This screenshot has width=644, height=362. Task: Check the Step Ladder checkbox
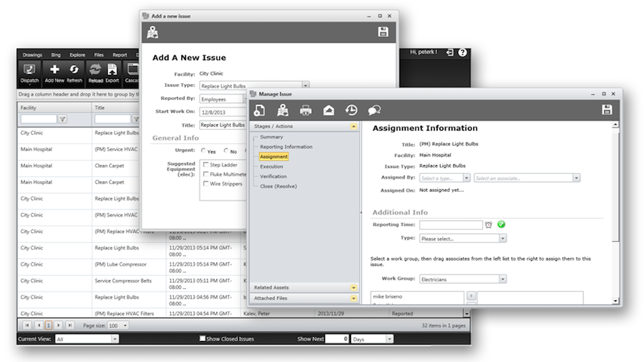(x=206, y=165)
